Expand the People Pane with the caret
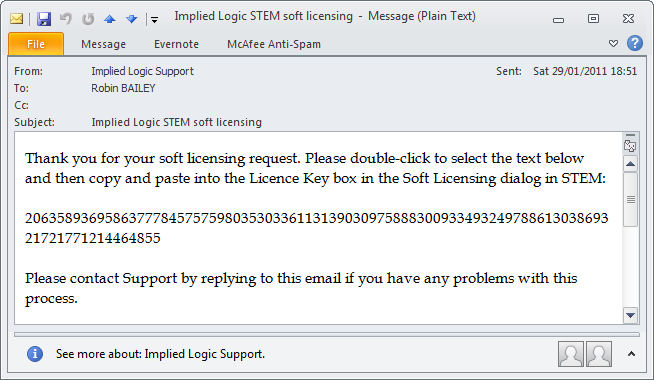The image size is (654, 380). click(x=631, y=354)
